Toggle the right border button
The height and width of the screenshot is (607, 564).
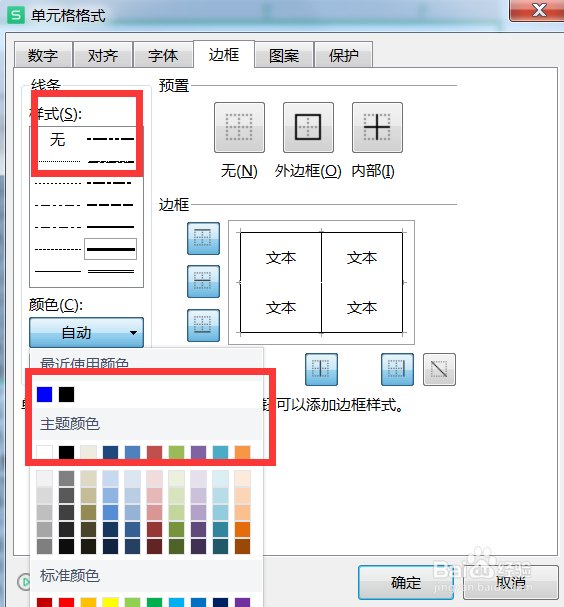[x=397, y=369]
